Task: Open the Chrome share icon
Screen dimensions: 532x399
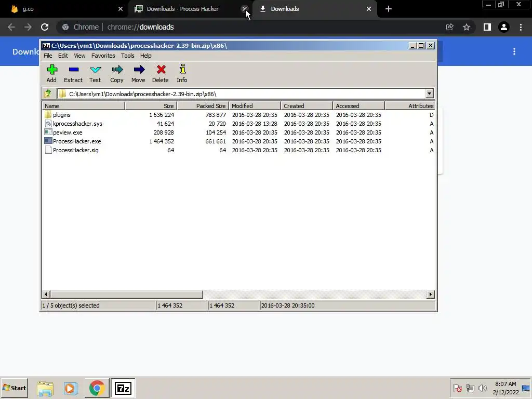Action: tap(450, 27)
